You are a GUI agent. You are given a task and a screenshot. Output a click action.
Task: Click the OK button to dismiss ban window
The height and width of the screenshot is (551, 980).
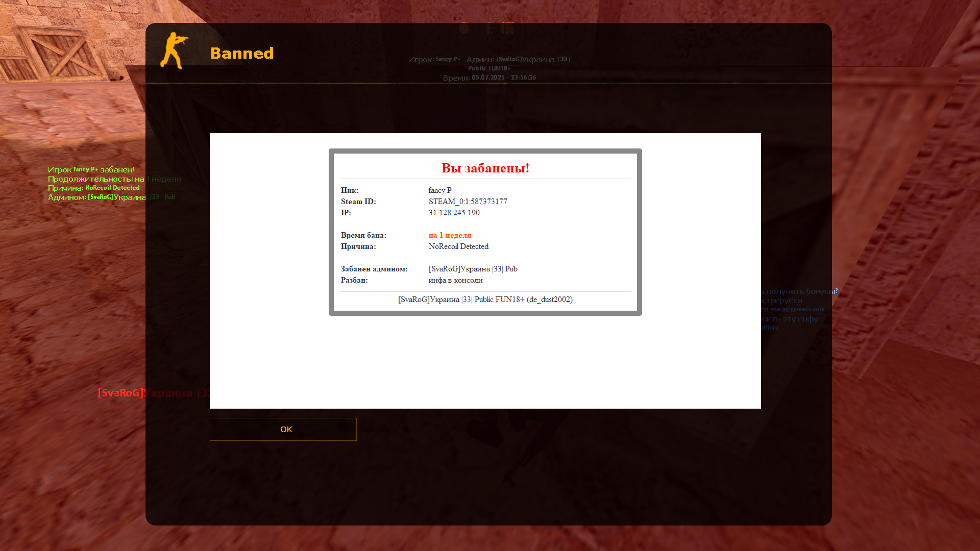(x=283, y=429)
